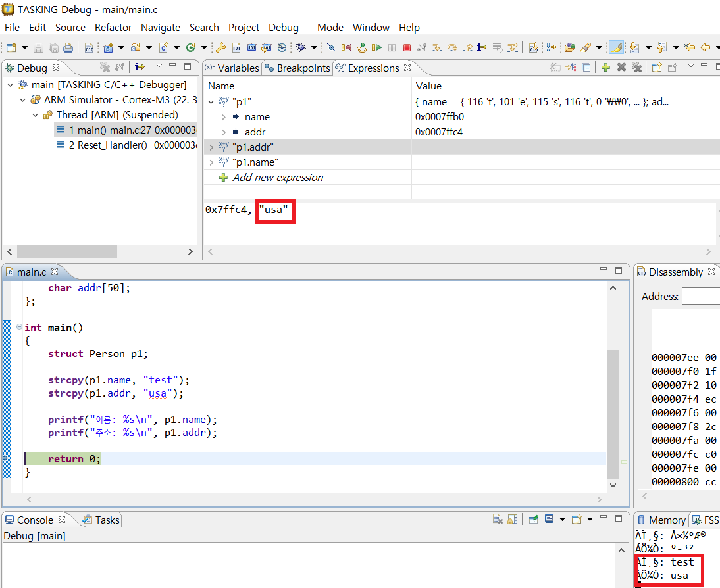Toggle the highlighter Mark Occurrences button
This screenshot has width=720, height=588.
[616, 47]
